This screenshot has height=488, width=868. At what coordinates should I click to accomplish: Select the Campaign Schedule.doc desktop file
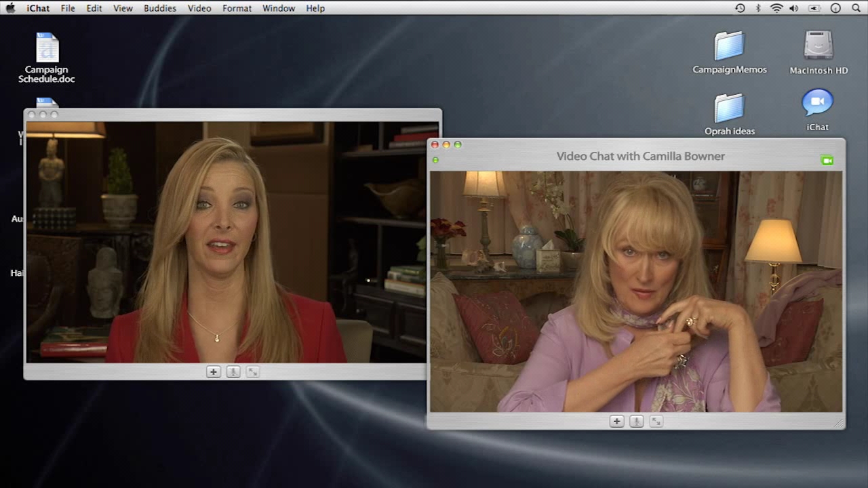click(x=47, y=58)
